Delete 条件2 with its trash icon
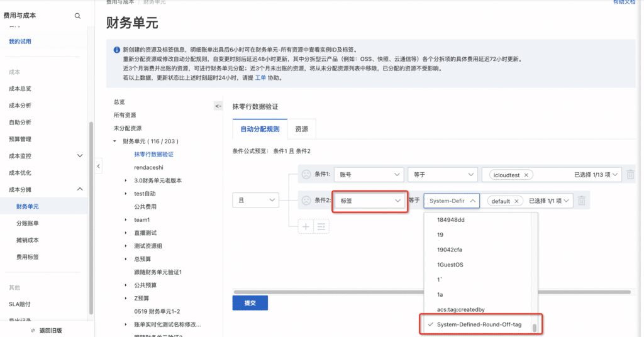Viewport: 644px width, 337px height. (582, 201)
